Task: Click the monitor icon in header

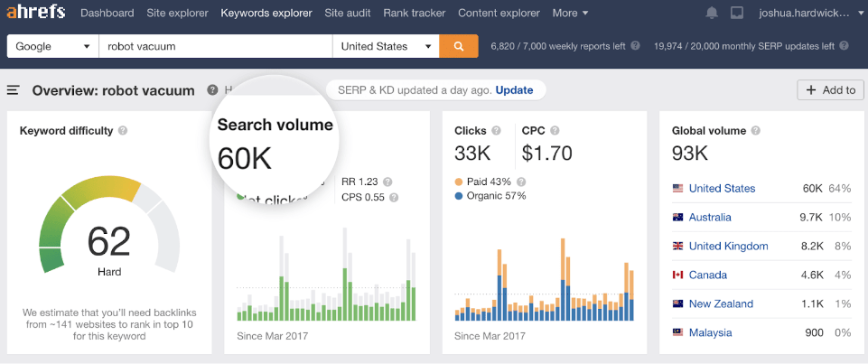Action: click(x=737, y=14)
